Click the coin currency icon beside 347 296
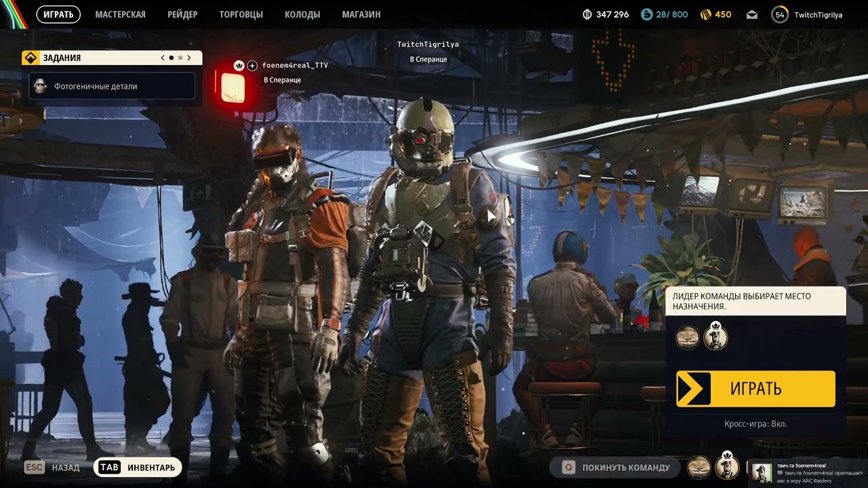 (587, 14)
